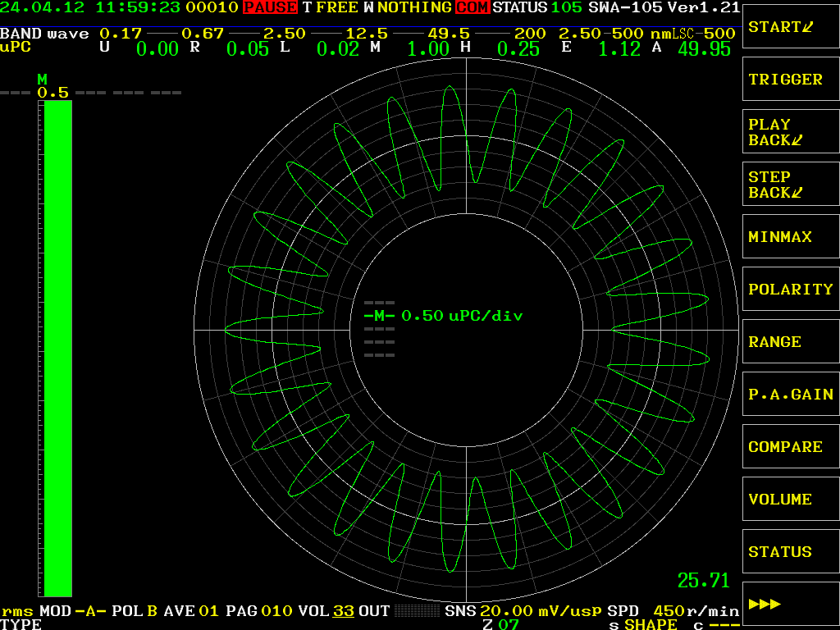Click the MOD -A- setting

click(73, 611)
